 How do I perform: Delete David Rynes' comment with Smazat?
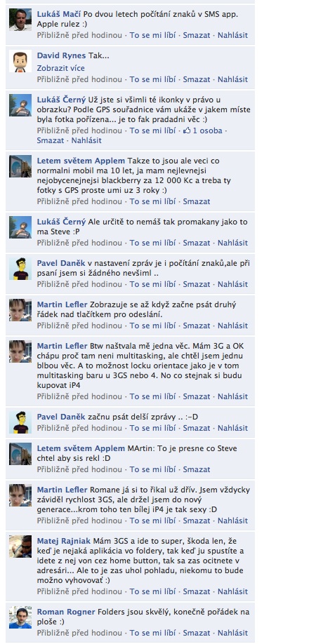(x=197, y=80)
